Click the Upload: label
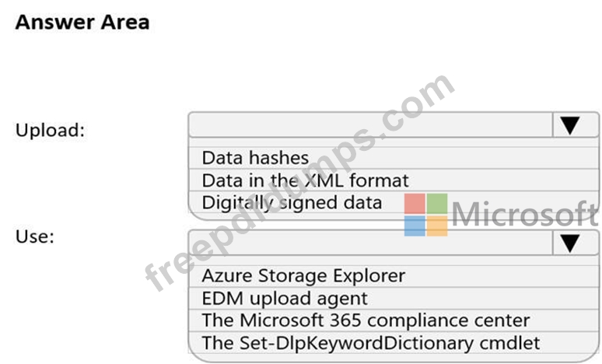602x364 pixels. (50, 130)
